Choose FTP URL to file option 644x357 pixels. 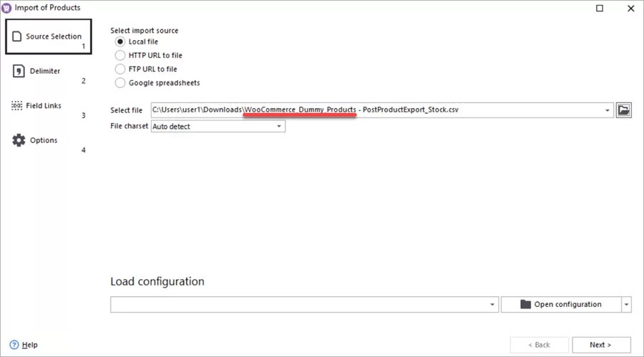[x=120, y=69]
